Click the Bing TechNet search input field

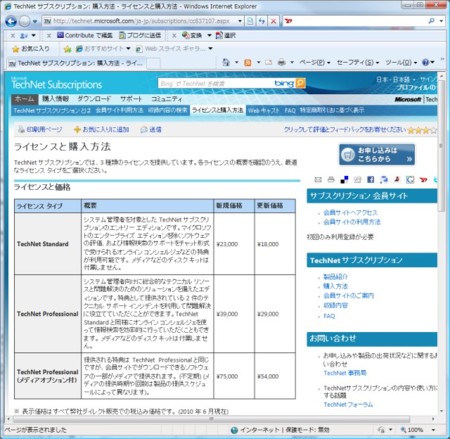(x=217, y=83)
